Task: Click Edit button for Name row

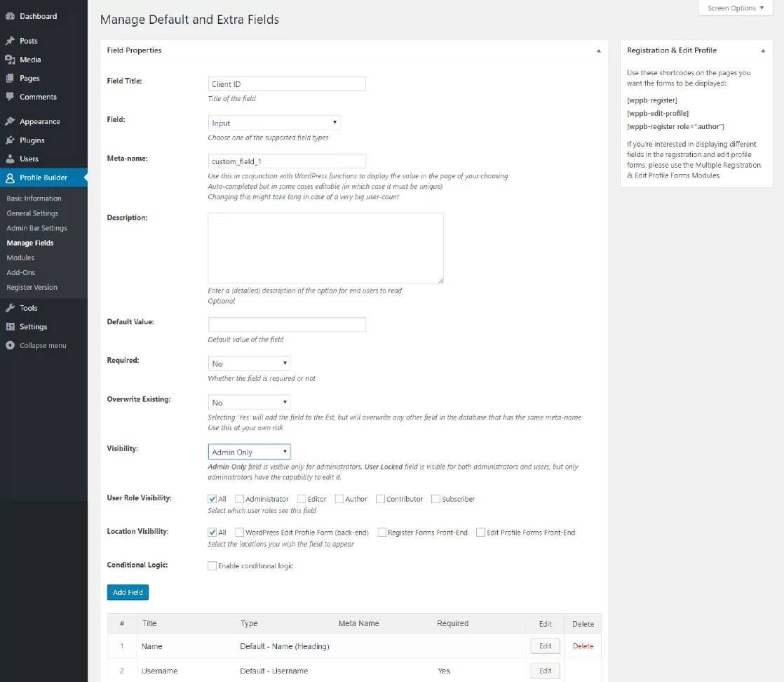Action: pos(545,646)
